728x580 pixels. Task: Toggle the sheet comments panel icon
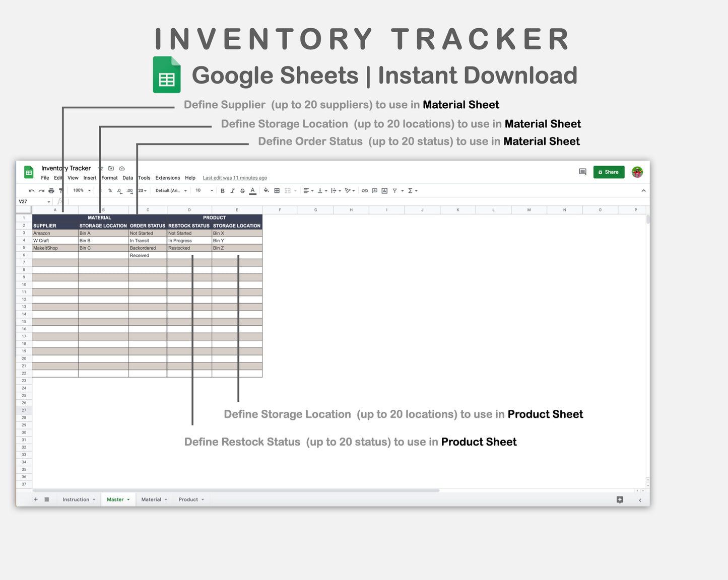click(582, 172)
